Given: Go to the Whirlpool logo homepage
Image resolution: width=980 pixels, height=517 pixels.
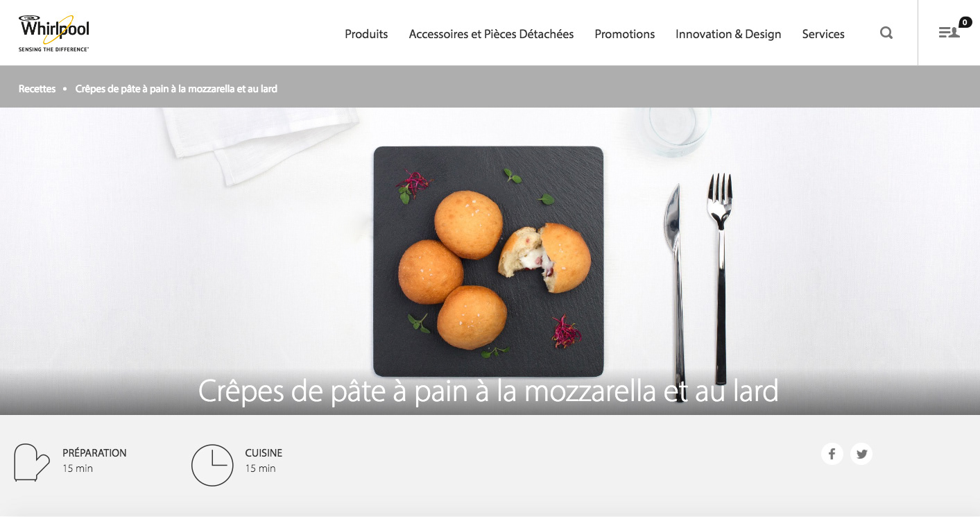Looking at the screenshot, I should (54, 33).
